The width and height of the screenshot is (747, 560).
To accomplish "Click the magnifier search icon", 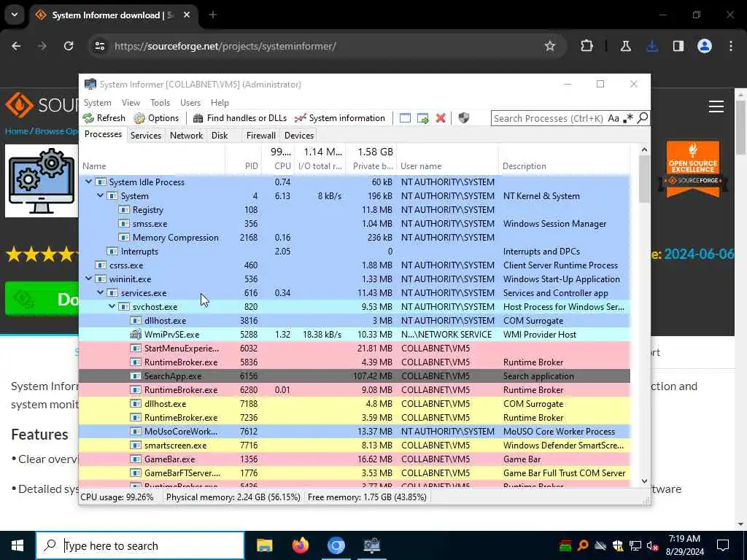I will (x=643, y=117).
